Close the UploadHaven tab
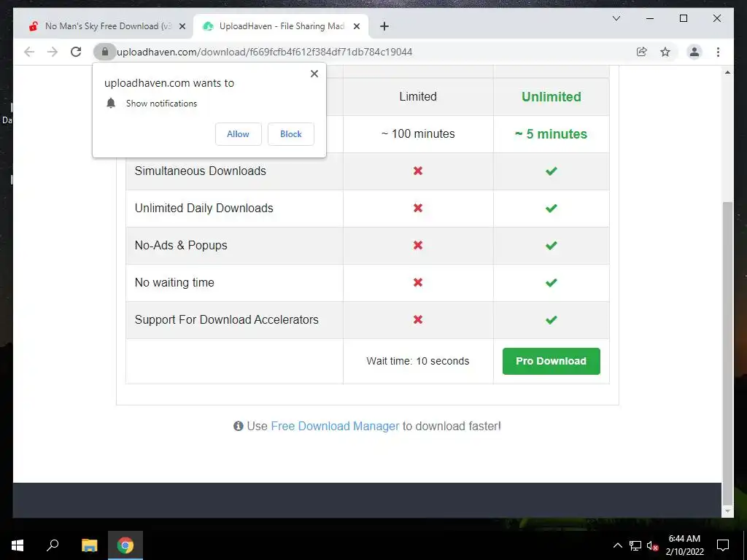 pyautogui.click(x=356, y=26)
